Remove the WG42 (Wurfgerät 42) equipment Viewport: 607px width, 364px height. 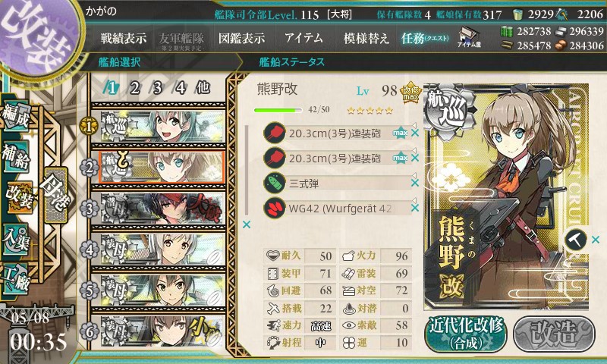[415, 208]
